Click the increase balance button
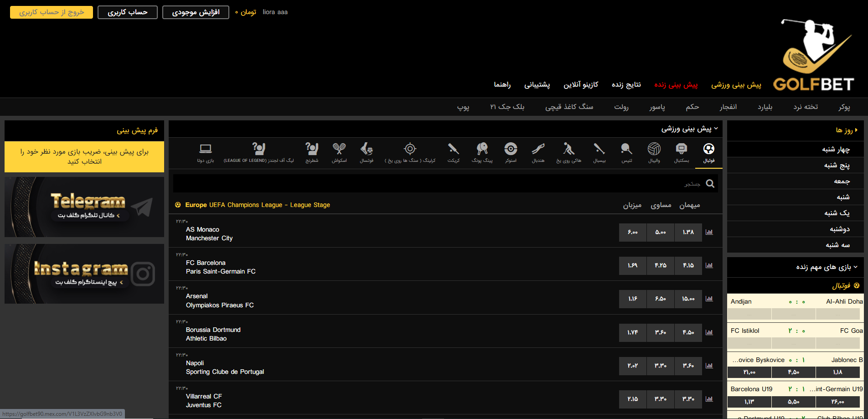868x419 pixels. (x=196, y=12)
